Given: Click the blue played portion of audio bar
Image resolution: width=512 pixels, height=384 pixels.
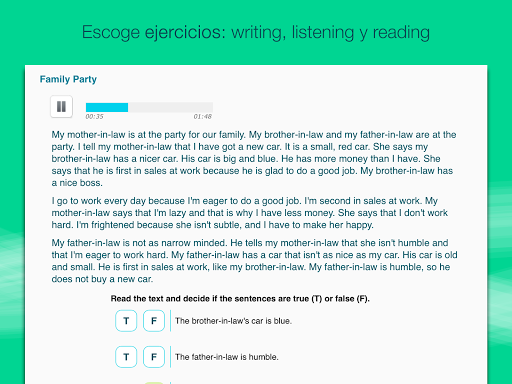Looking at the screenshot, I should point(107,107).
